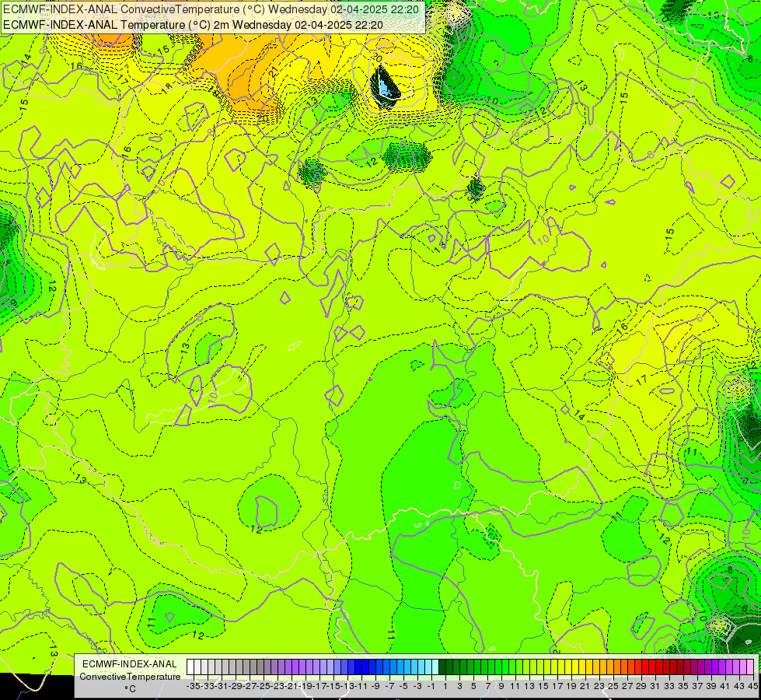The image size is (761, 700).
Task: Select the dark green swatch above 1
Action: [442, 667]
